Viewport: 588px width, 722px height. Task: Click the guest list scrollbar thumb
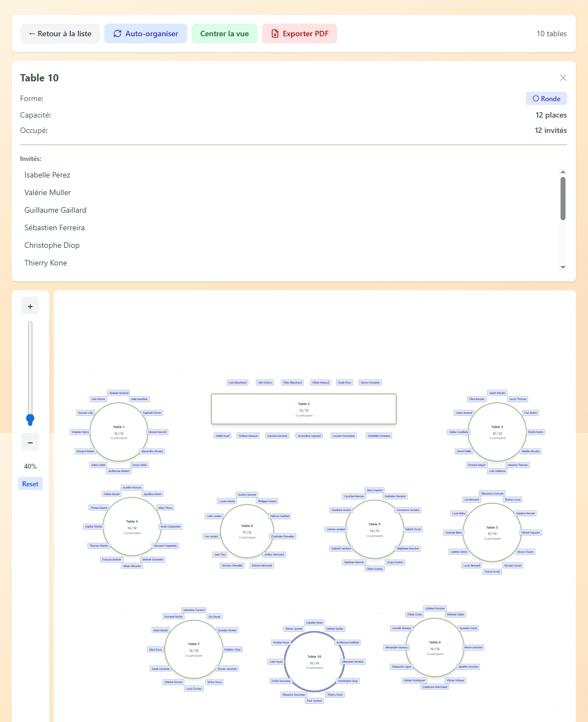563,198
